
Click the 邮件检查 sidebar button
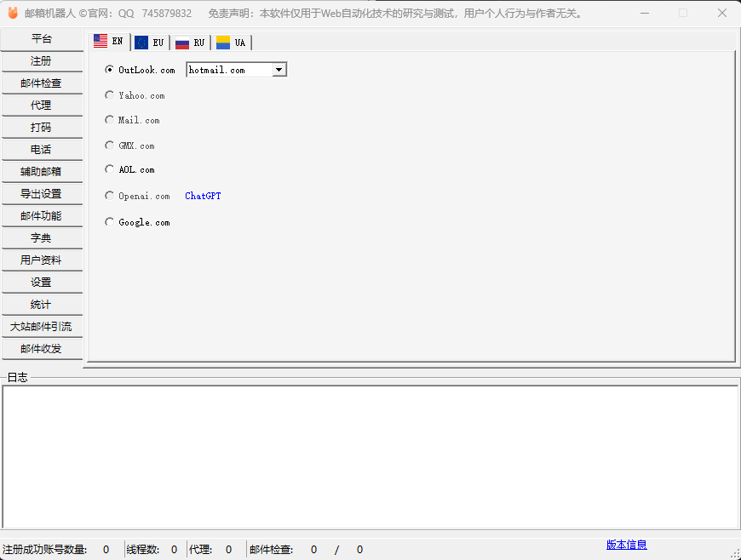point(41,83)
